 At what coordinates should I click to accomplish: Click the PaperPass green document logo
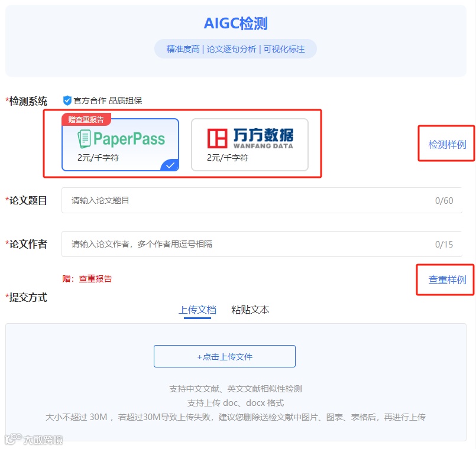tap(84, 139)
